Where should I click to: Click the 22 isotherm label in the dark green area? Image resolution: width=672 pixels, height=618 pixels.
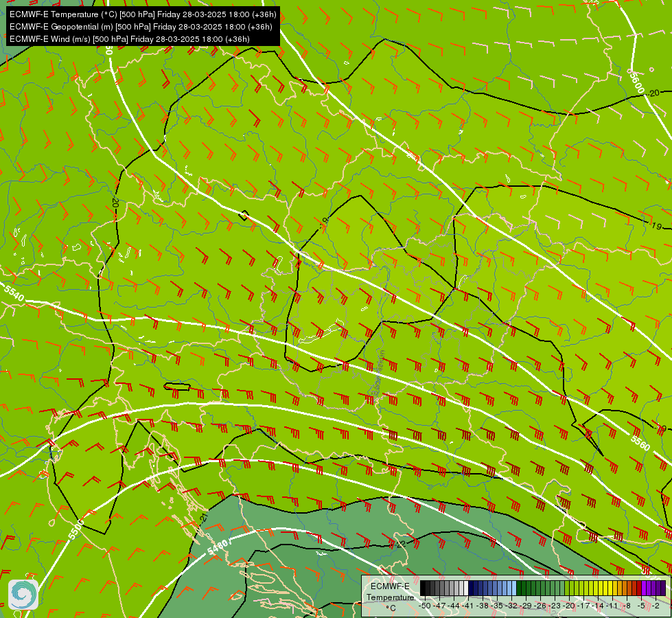coord(401,544)
